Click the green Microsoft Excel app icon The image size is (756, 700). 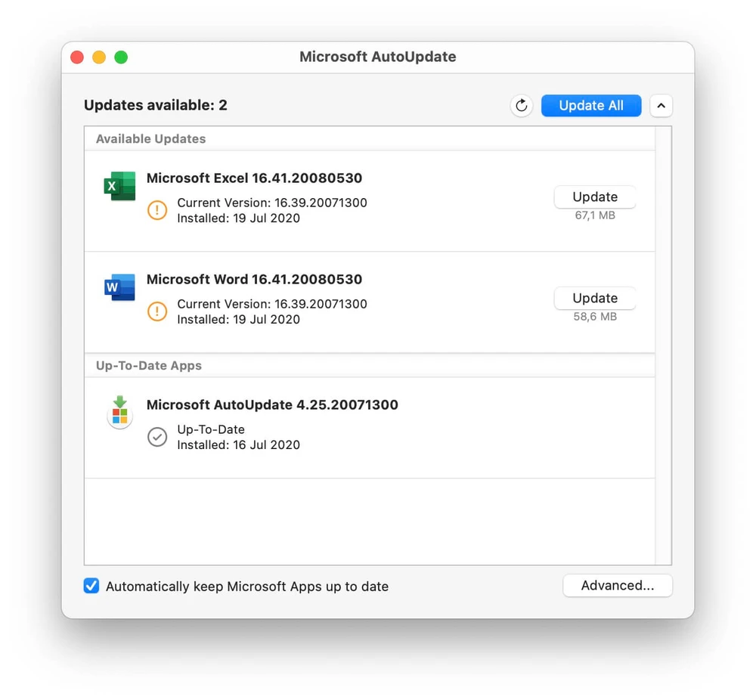119,186
